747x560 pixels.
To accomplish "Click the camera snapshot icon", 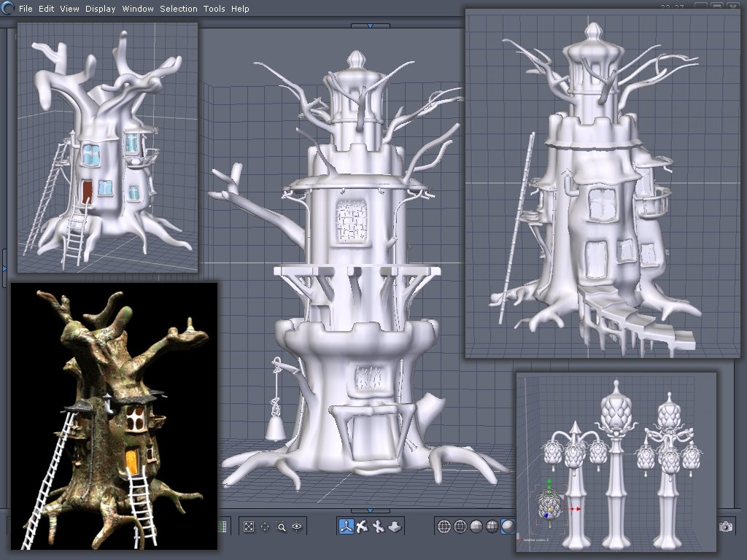I will pos(726,526).
